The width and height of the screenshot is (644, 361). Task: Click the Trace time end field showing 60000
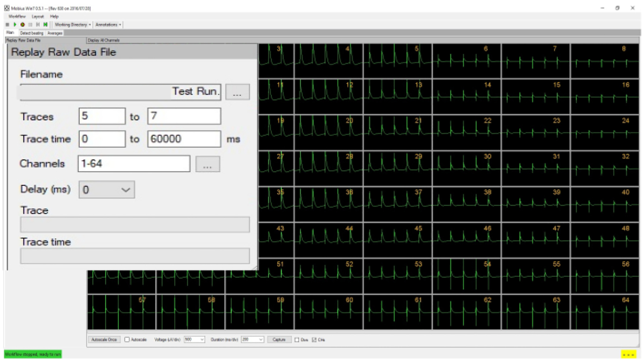184,139
